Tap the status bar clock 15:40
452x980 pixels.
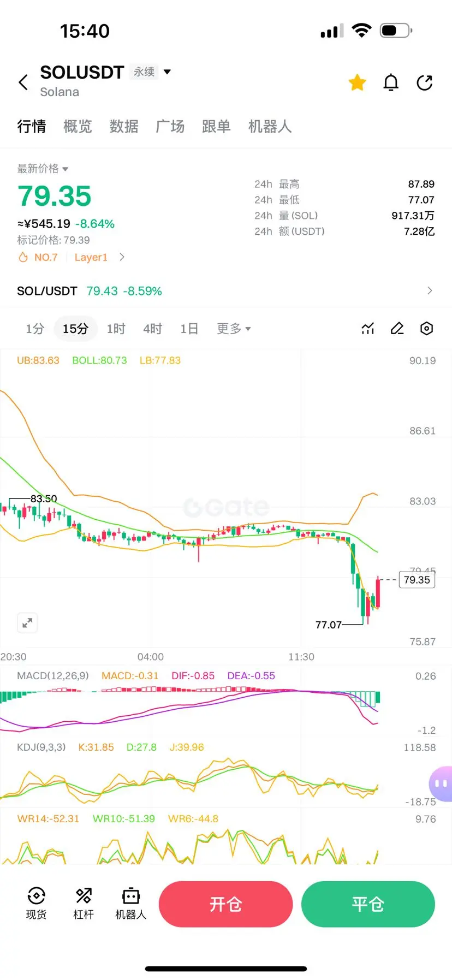tap(85, 31)
